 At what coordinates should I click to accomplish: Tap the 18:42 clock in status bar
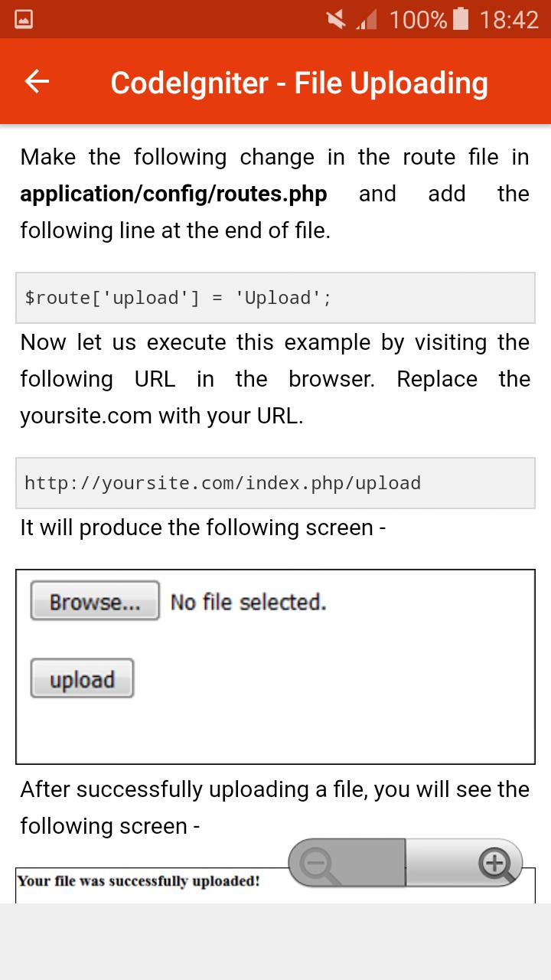point(509,19)
